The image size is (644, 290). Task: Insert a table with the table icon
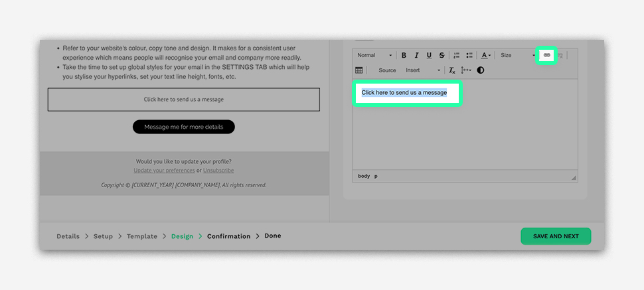[x=359, y=70]
